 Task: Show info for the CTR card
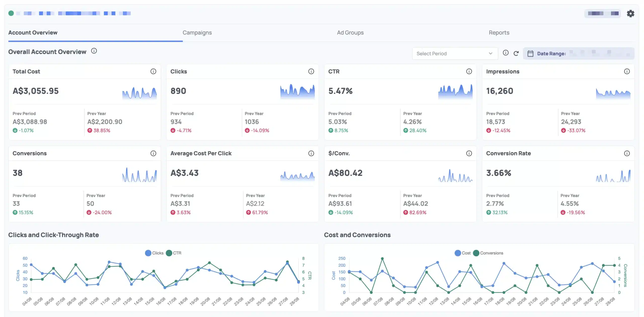click(469, 71)
